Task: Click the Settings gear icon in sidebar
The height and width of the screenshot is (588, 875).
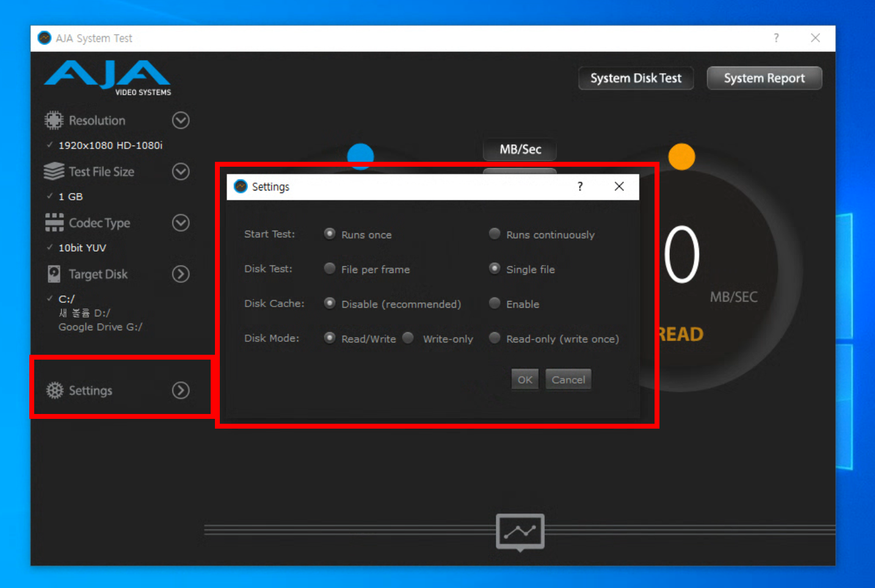Action: click(54, 390)
